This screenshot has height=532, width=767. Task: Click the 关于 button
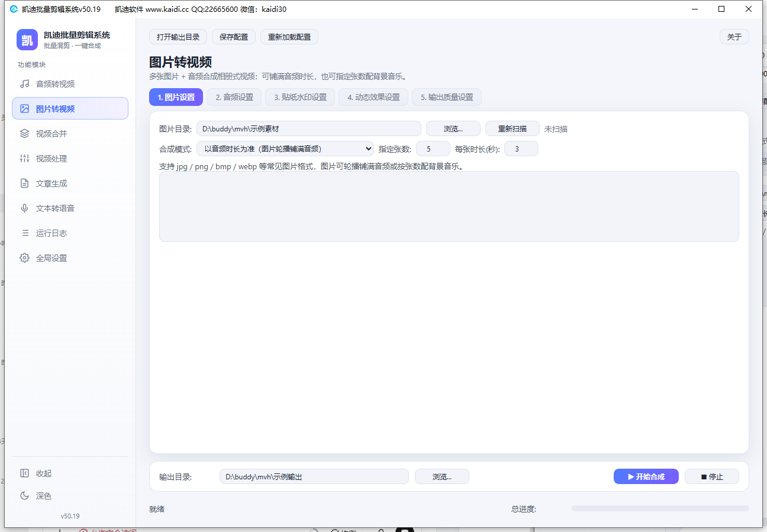(734, 37)
